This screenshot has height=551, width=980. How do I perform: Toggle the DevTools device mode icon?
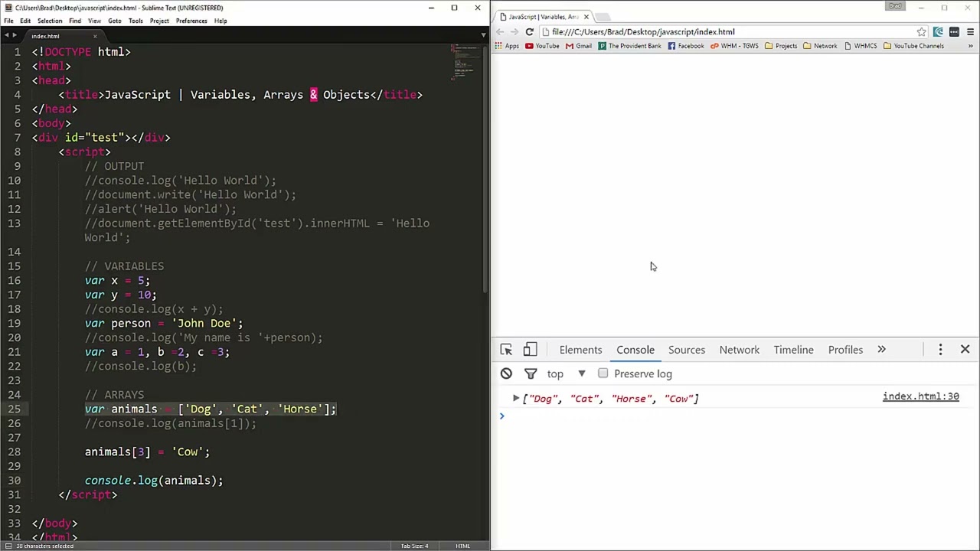pyautogui.click(x=530, y=350)
